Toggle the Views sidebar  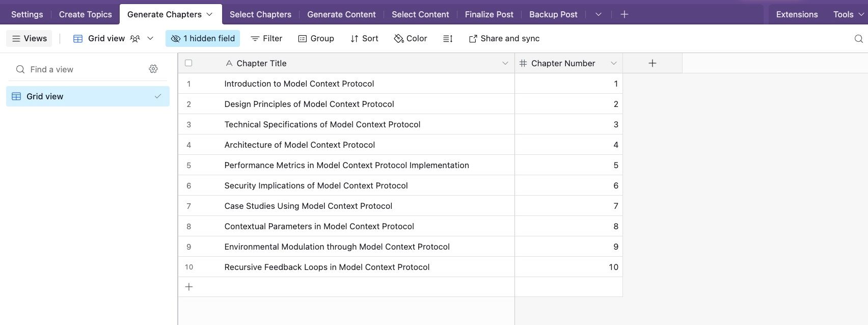(29, 39)
